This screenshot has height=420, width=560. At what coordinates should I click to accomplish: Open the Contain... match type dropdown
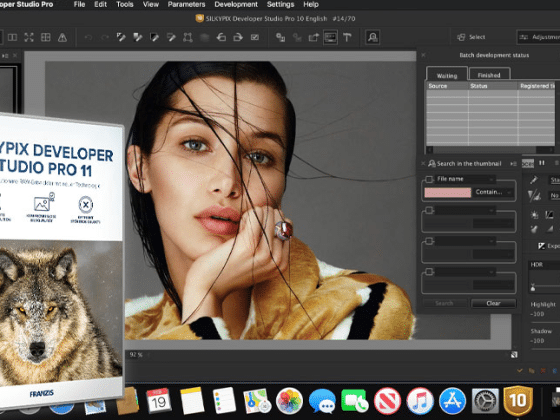pos(494,192)
